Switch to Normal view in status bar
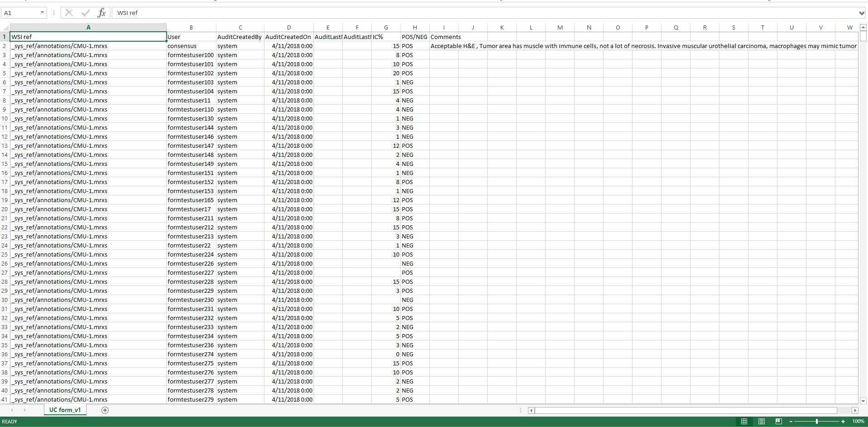Viewport: 868px width, 427px height. click(x=744, y=422)
